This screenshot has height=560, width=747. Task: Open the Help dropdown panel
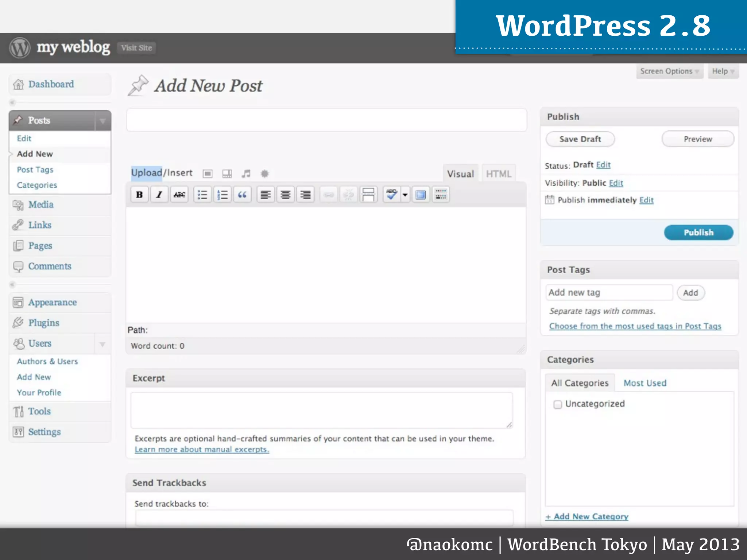click(723, 71)
